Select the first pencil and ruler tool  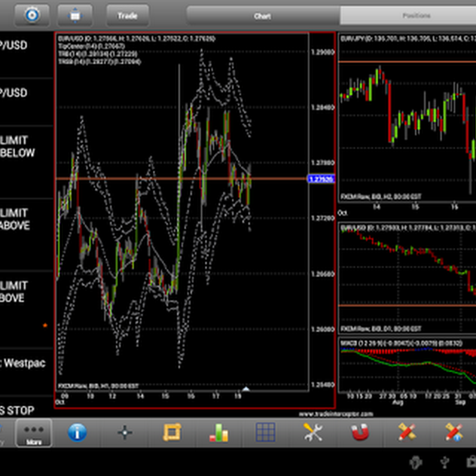pos(407,433)
